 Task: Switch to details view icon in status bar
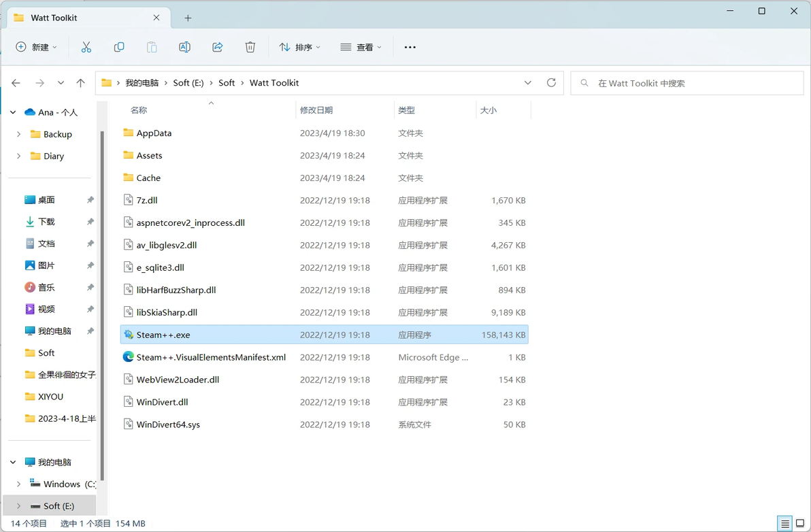pos(784,524)
